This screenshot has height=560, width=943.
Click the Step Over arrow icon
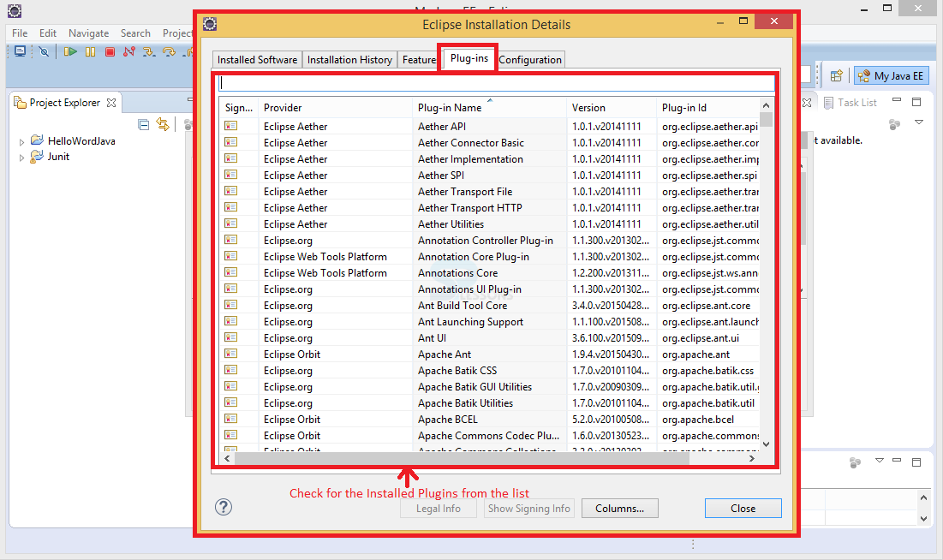169,51
